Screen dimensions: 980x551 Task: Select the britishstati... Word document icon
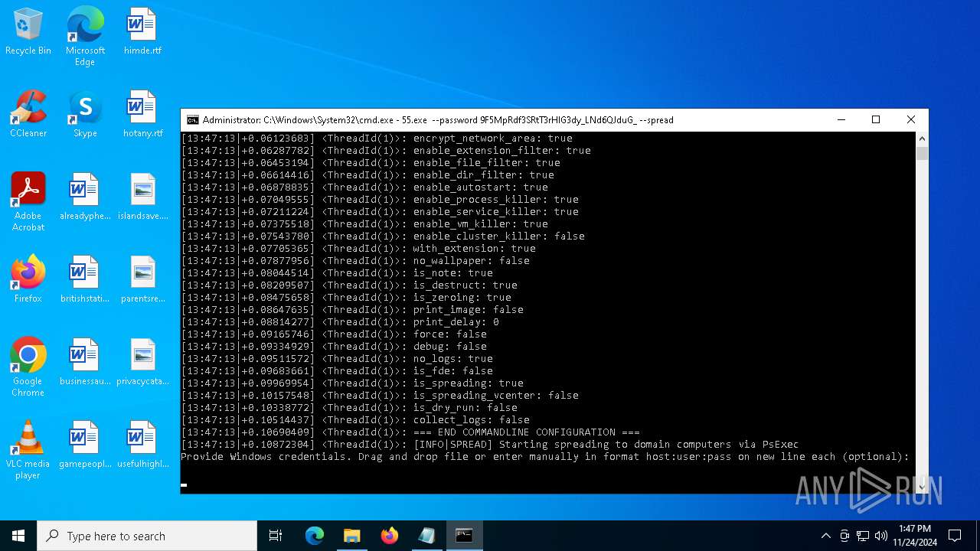[85, 279]
